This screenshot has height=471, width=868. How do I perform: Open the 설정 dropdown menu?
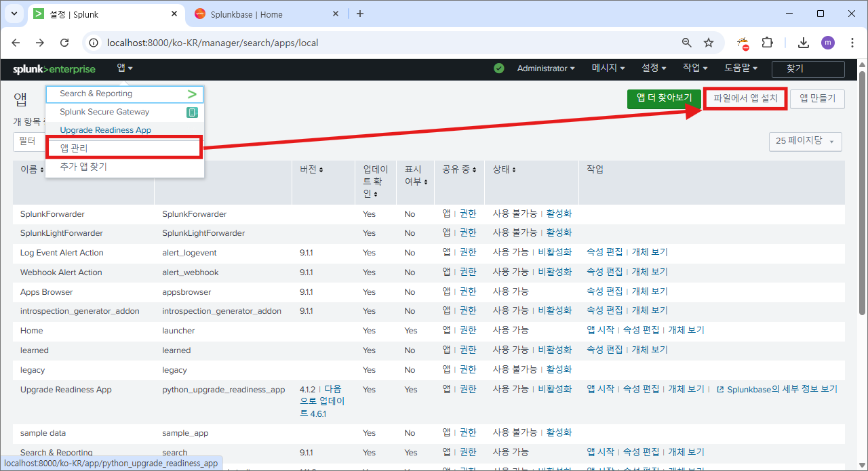pyautogui.click(x=654, y=68)
